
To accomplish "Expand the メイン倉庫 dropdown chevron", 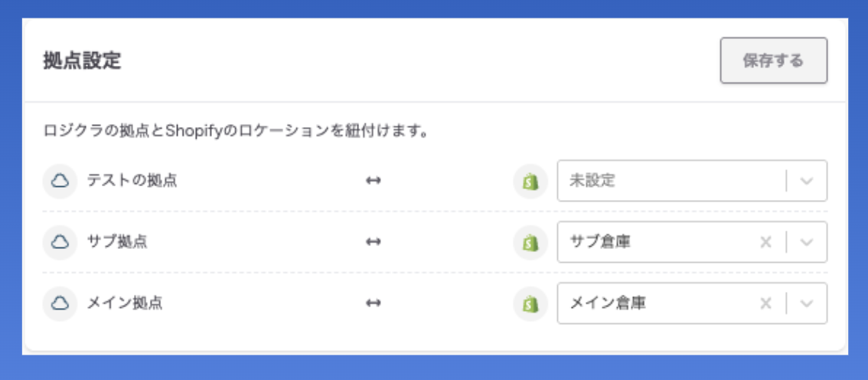I will (807, 303).
